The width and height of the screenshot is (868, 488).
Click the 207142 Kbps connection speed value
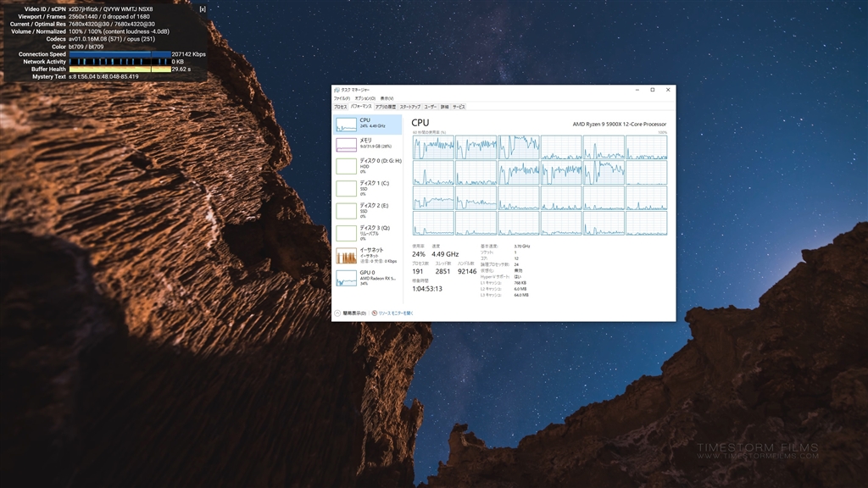coord(189,54)
